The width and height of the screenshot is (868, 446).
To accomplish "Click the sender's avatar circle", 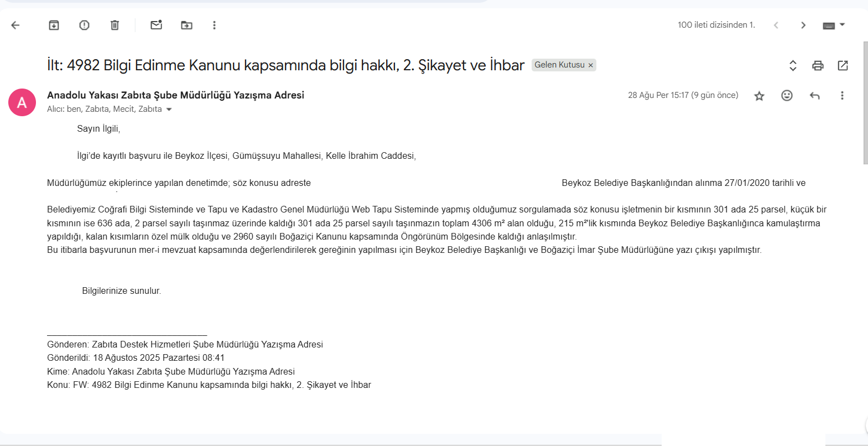I will pos(22,102).
